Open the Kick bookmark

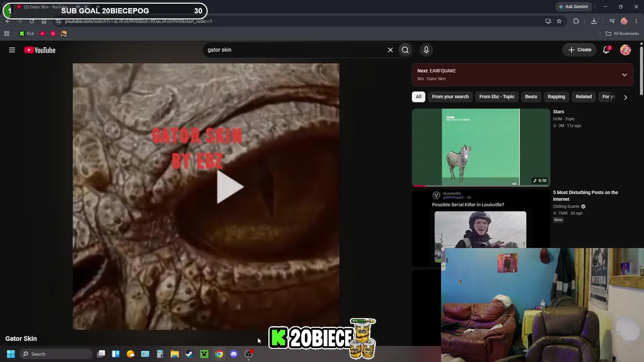[27, 34]
